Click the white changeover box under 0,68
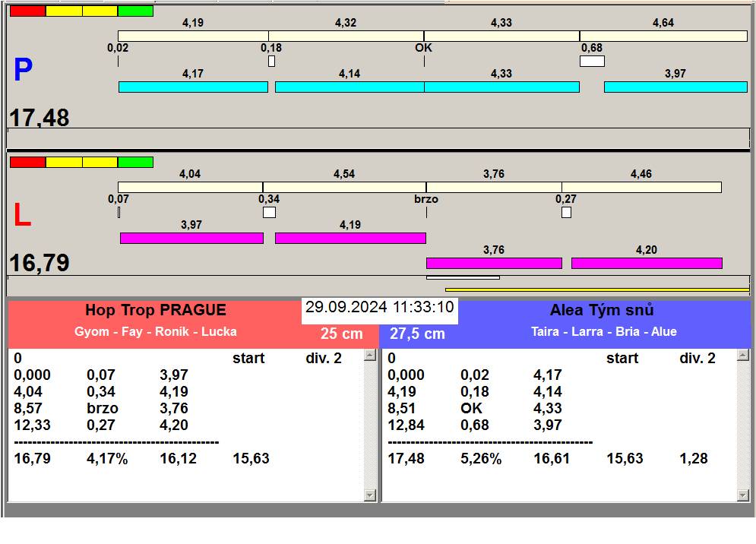This screenshot has height=544, width=756. [x=592, y=62]
